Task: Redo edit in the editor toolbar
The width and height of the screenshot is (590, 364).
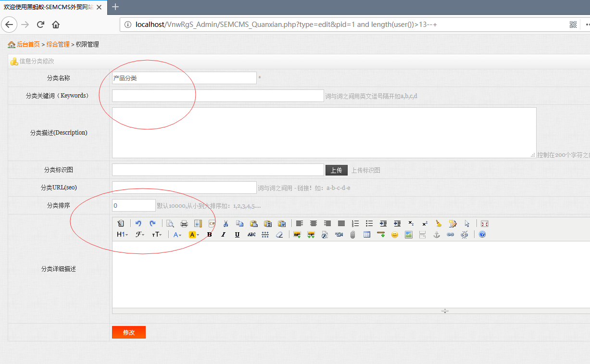Action: pyautogui.click(x=152, y=224)
